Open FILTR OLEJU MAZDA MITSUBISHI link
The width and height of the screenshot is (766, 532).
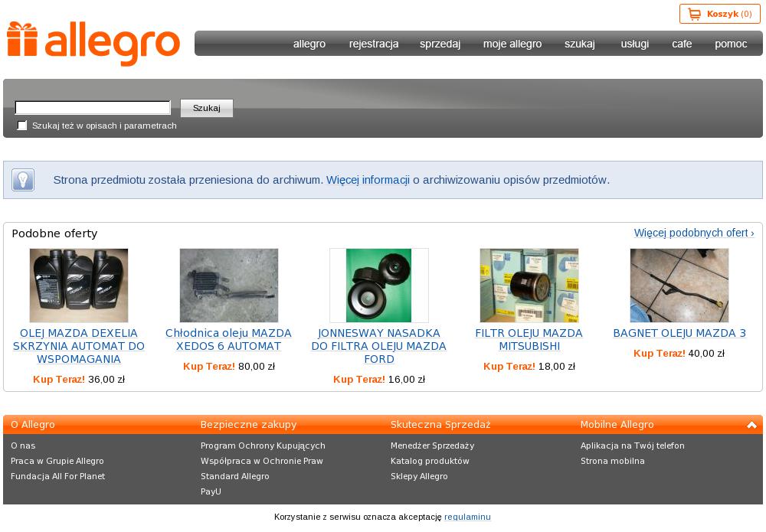point(529,340)
